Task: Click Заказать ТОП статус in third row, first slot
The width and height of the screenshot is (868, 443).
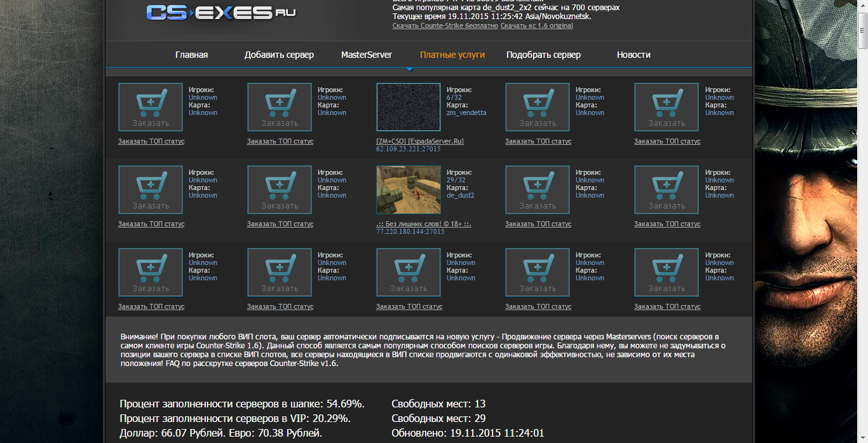Action: click(x=151, y=306)
